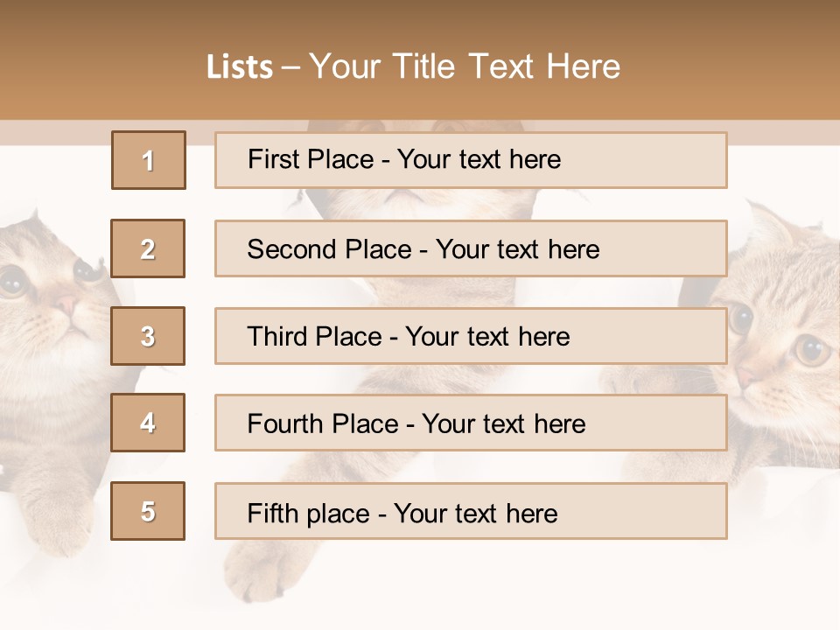This screenshot has width=840, height=630.
Task: Select the "Second Place" text box
Action: tap(471, 249)
